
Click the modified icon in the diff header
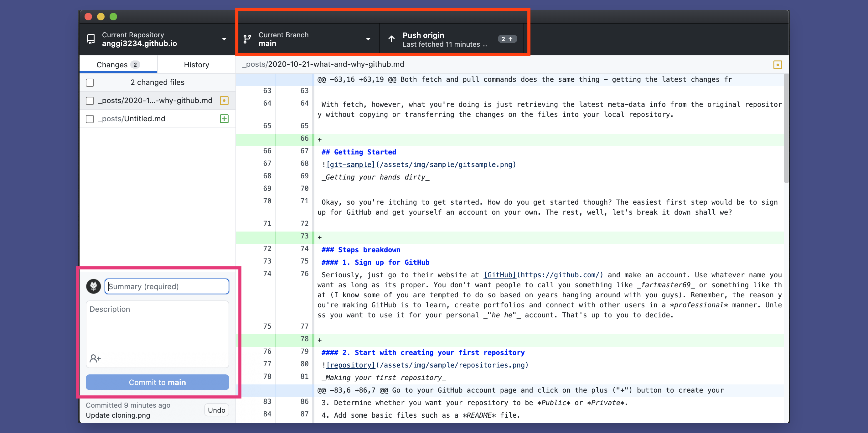pyautogui.click(x=778, y=65)
